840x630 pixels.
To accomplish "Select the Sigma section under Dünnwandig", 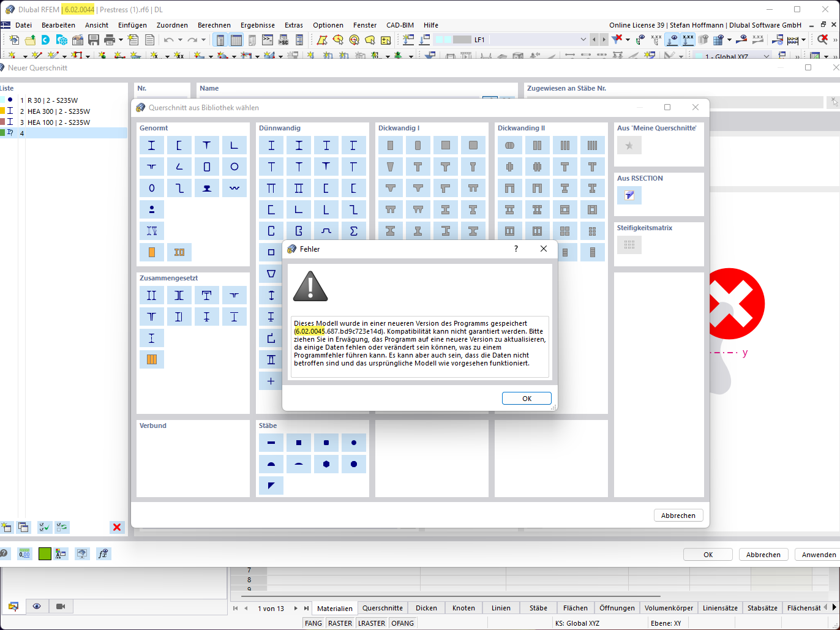I will click(x=353, y=231).
